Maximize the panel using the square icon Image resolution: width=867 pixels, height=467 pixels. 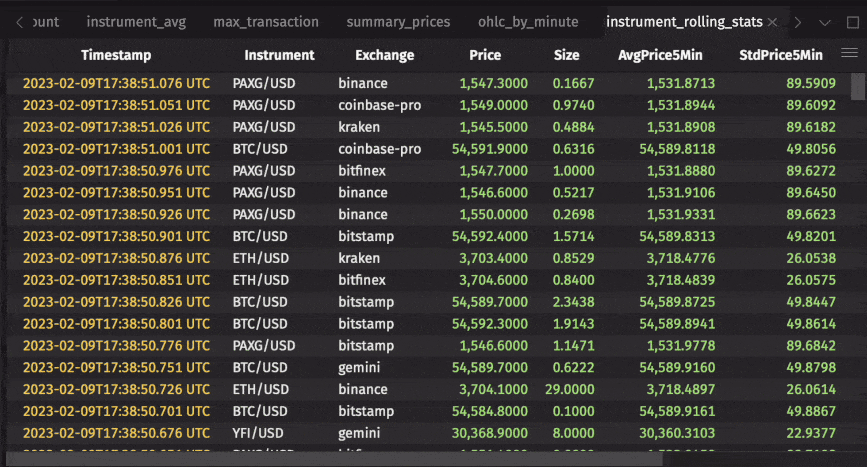(851, 22)
